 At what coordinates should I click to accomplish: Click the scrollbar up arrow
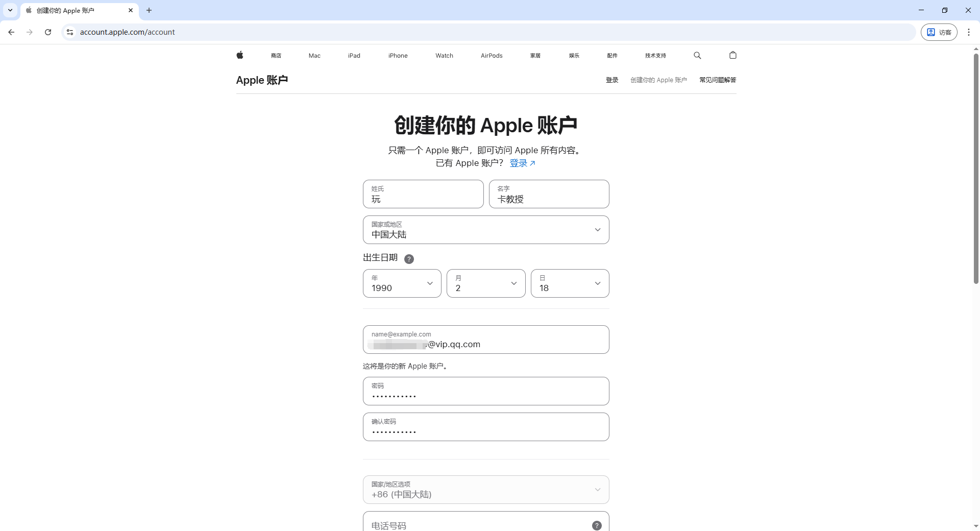976,49
